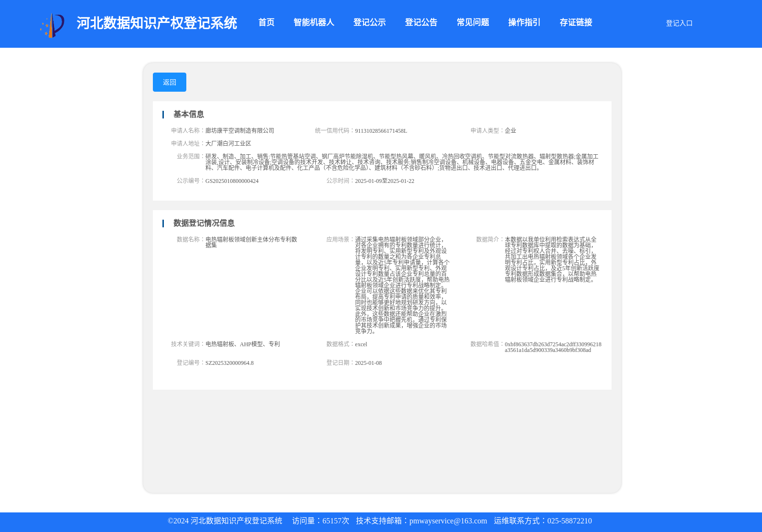This screenshot has height=532, width=762.
Task: Click the support email pmwayservice@163.com
Action: [x=448, y=521]
